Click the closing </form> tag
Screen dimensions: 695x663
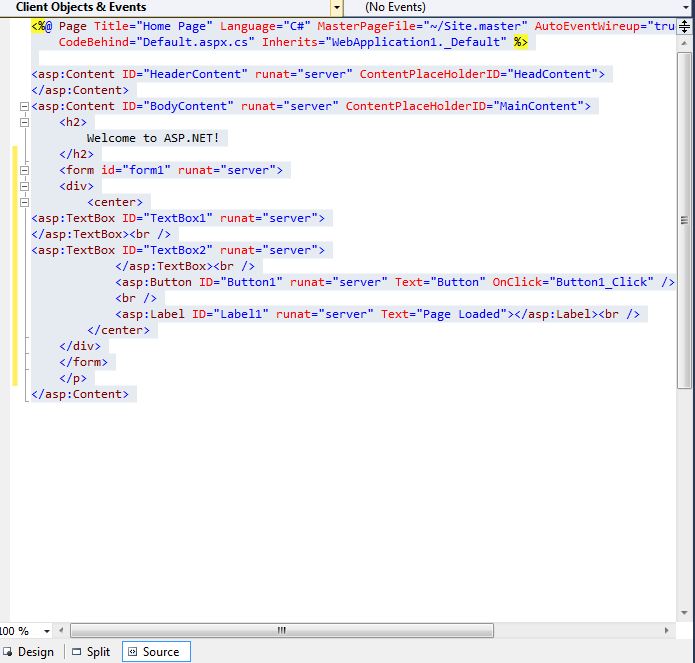tap(83, 362)
